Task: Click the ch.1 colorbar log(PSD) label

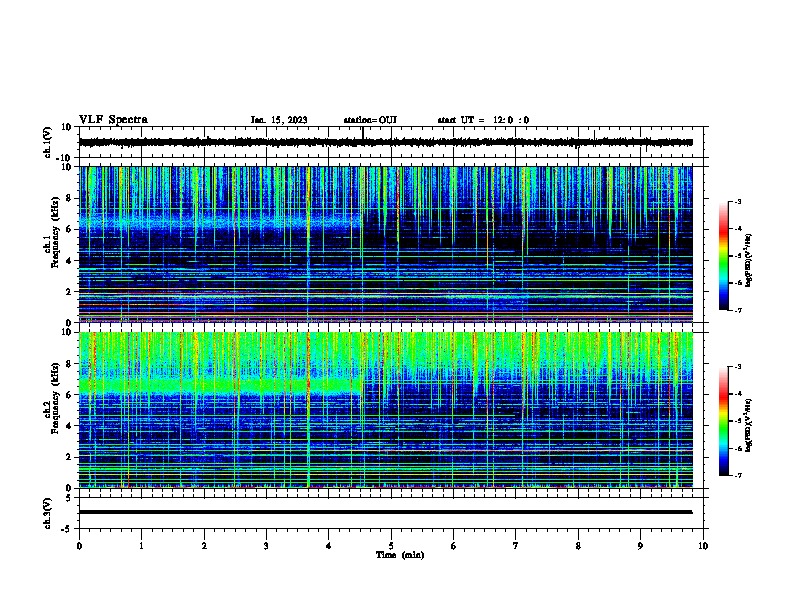Action: coord(748,260)
